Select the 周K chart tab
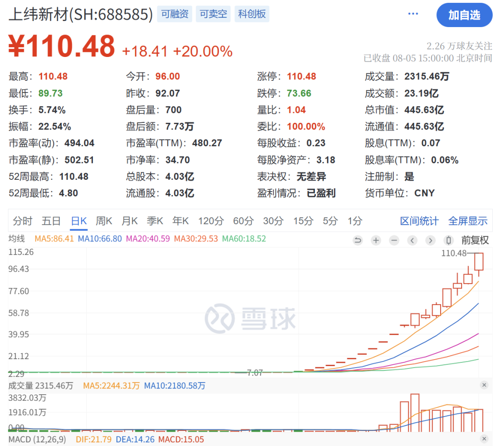This screenshot has height=446, width=504. point(104,221)
